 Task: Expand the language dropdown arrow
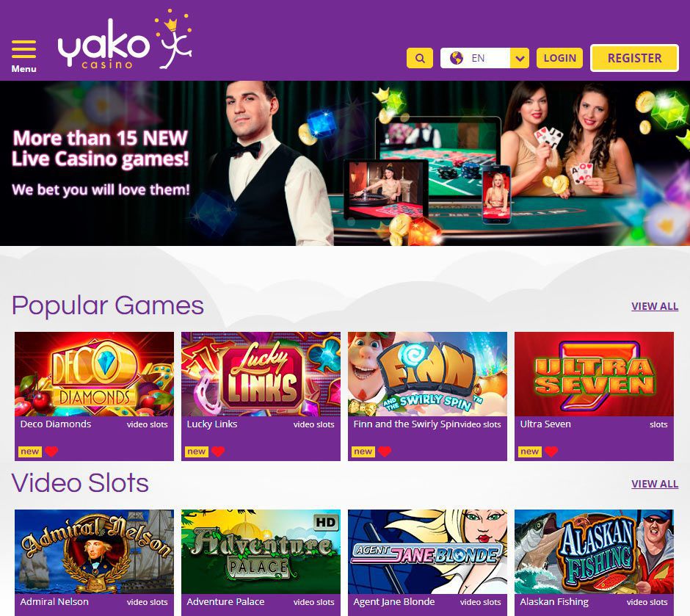tap(520, 58)
